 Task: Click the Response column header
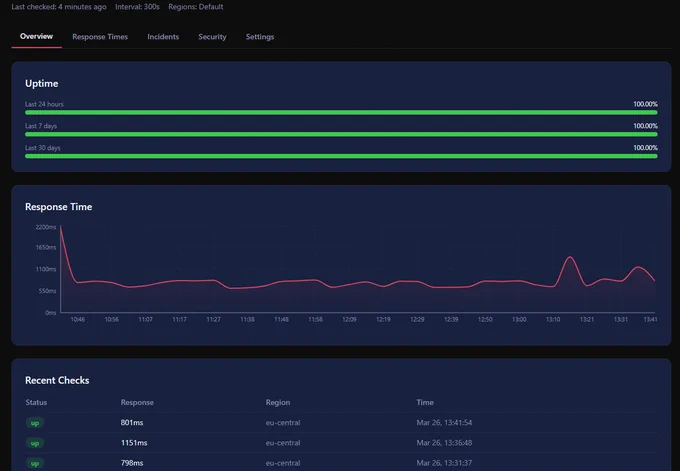tap(137, 402)
